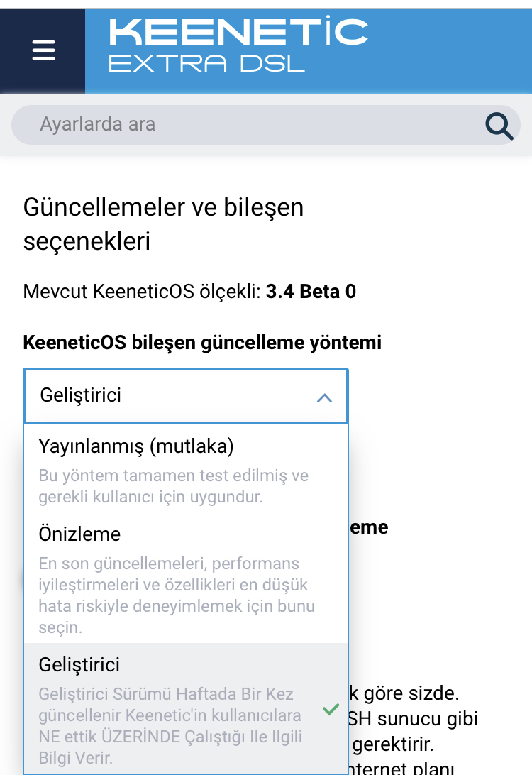Click the Geliştirici dropdown field

pos(186,396)
